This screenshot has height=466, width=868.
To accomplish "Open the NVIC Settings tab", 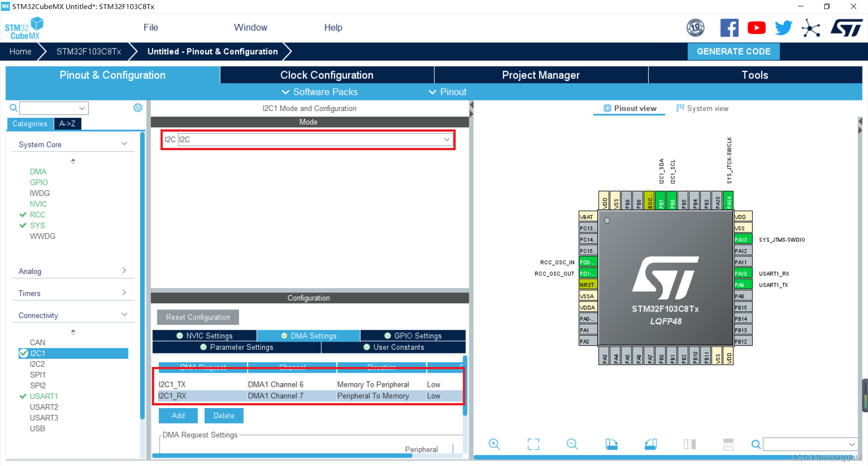I will point(204,336).
